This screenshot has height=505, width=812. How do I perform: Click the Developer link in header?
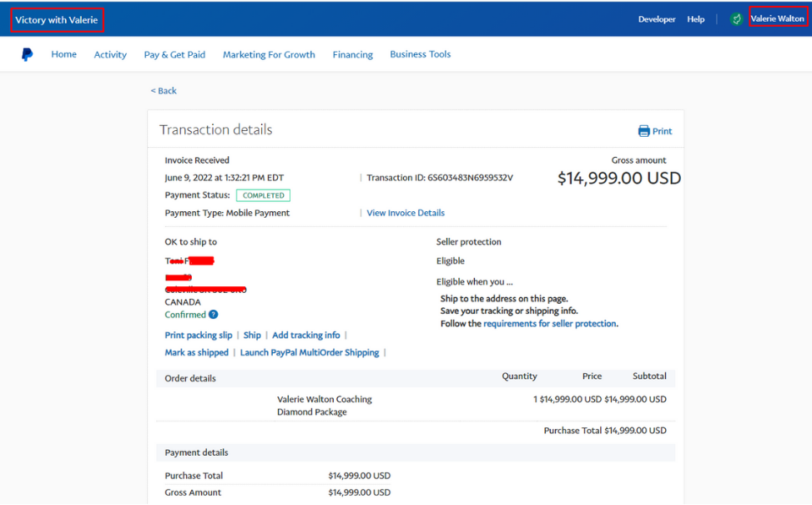[657, 19]
